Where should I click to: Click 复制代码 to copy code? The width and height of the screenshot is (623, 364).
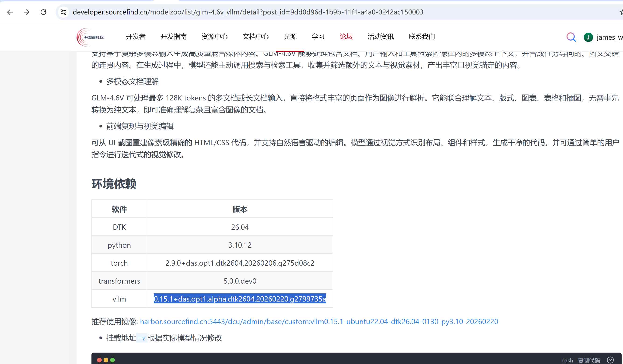click(589, 360)
